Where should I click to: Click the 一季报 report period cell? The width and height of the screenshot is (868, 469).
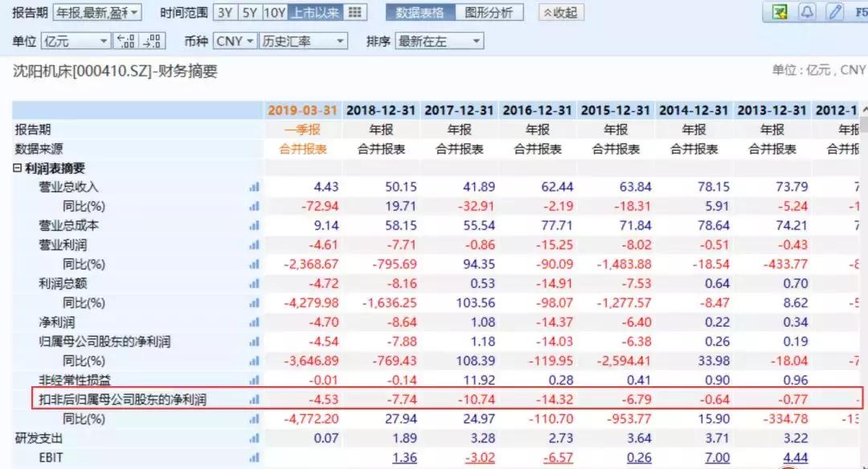302,130
